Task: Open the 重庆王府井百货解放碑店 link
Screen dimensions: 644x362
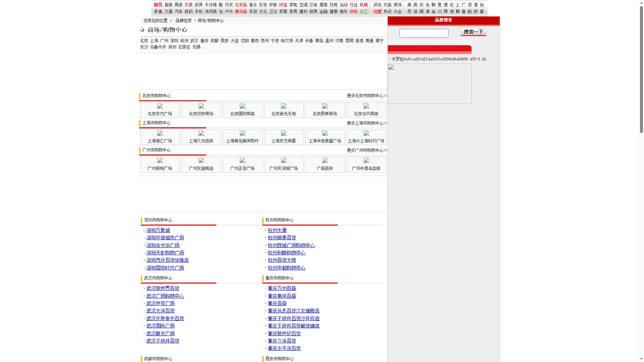Action: 294,326
